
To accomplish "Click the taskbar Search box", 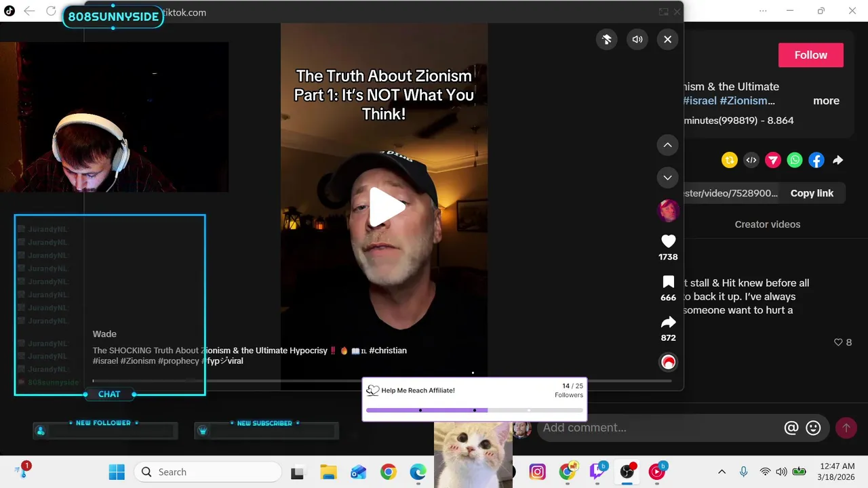I will [208, 472].
